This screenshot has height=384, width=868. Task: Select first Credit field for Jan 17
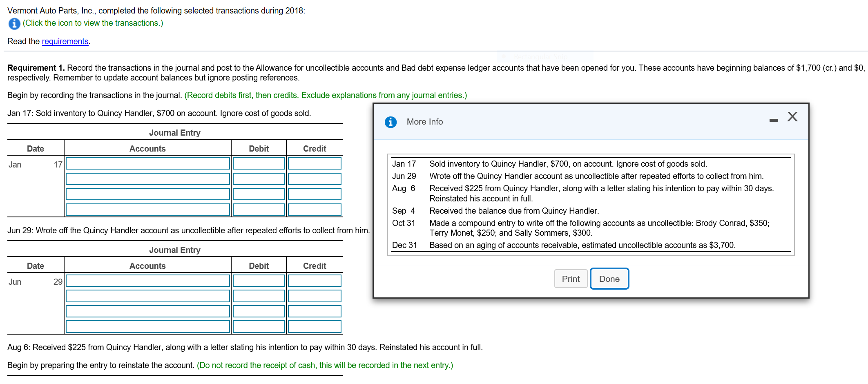pos(315,163)
